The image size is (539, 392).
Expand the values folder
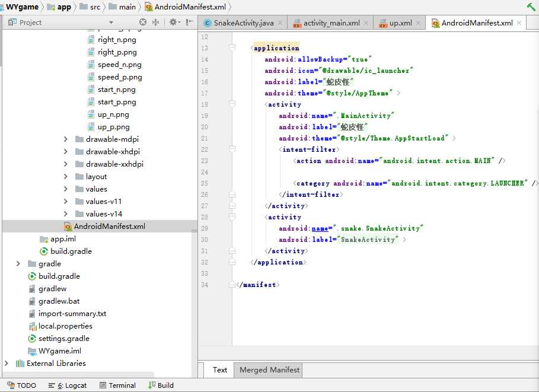65,189
